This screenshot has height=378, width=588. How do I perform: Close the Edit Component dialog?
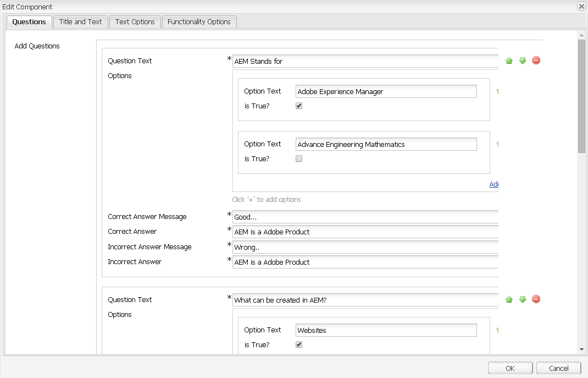point(581,7)
